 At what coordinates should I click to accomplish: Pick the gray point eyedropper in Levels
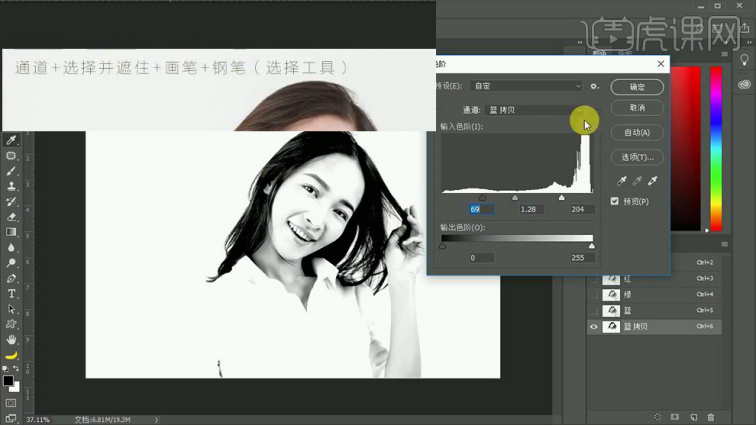[x=637, y=181]
